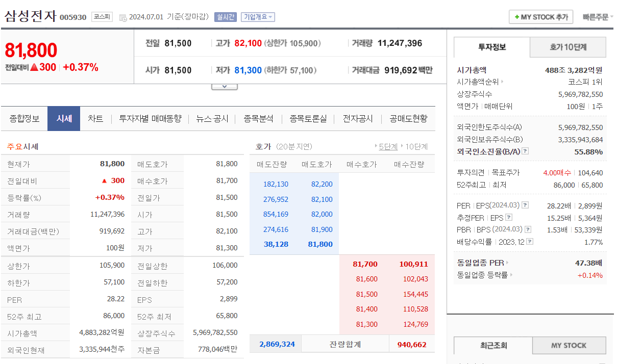
Task: Click the ask price 82,200 row
Action: tap(322, 185)
